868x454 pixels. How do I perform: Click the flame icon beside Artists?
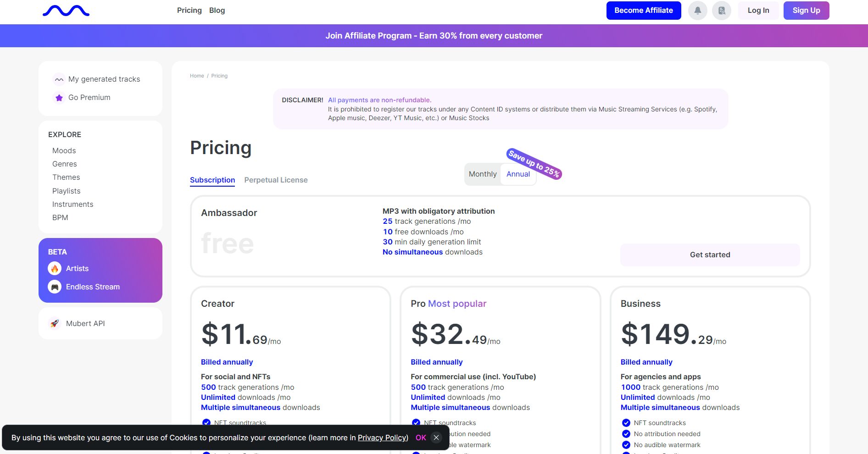[x=55, y=268]
